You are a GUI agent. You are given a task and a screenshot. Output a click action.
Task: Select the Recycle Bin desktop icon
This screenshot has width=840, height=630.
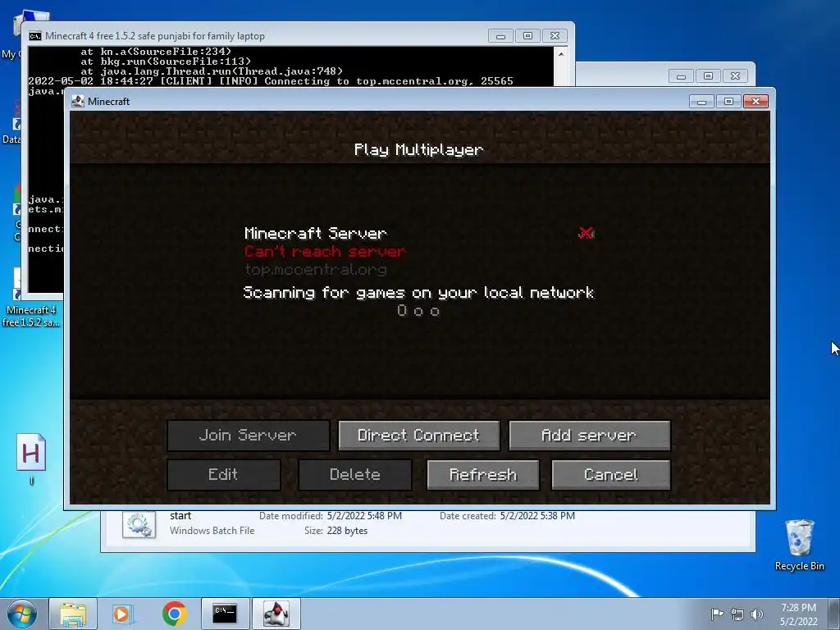tap(799, 545)
